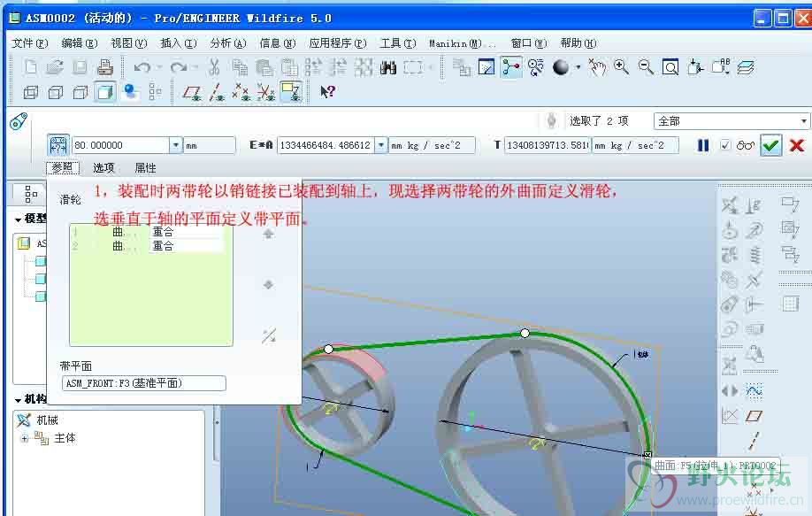Click the print icon in toolbar
Screen dimensions: 812x516
point(105,67)
